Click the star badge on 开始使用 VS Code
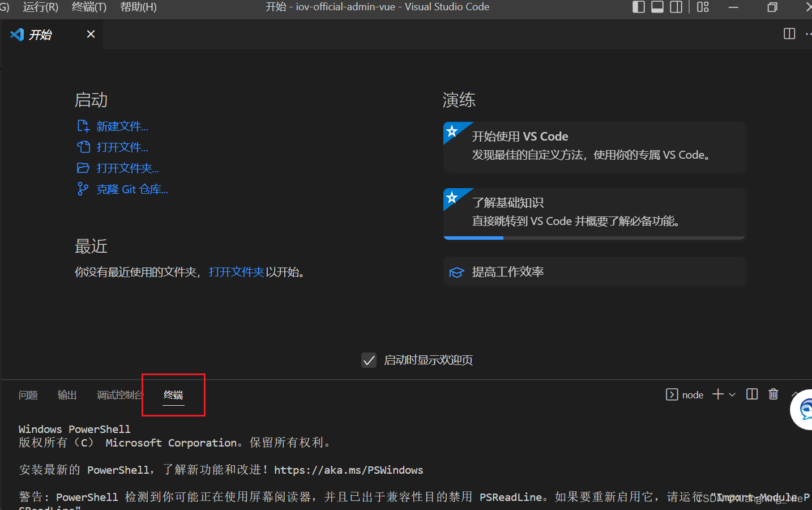This screenshot has width=812, height=510. (452, 131)
